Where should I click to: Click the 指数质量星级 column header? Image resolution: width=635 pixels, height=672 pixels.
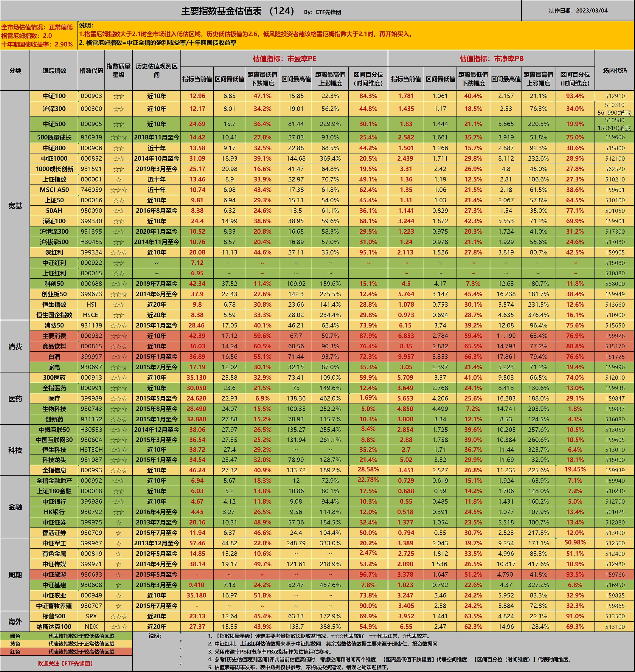119,70
